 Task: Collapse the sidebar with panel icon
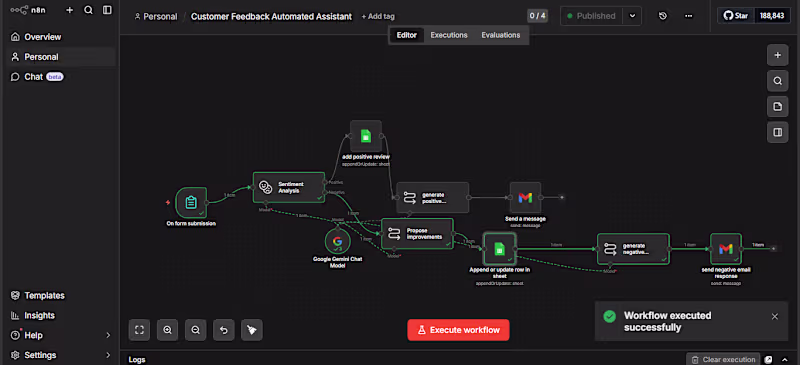coord(107,10)
